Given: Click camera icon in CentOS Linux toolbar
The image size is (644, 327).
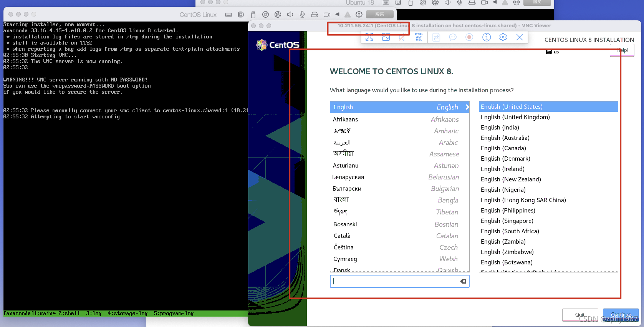Looking at the screenshot, I should click(x=327, y=15).
